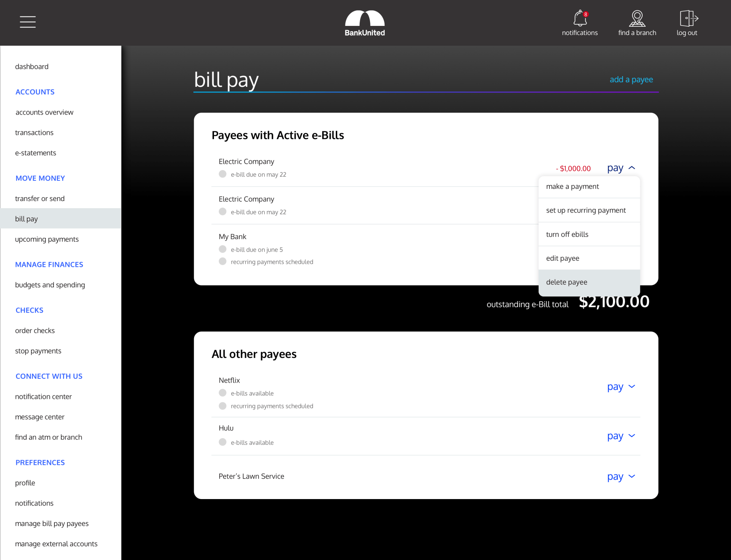The width and height of the screenshot is (731, 560).
Task: Toggle Hulu e-bills available circle
Action: point(223,442)
